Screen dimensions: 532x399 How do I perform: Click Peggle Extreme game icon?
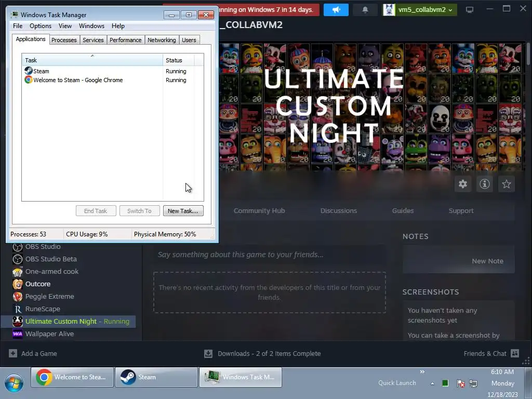pyautogui.click(x=17, y=297)
